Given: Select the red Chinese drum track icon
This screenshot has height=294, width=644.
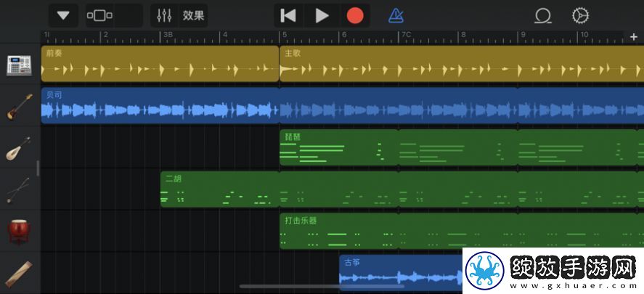Looking at the screenshot, I should [x=19, y=231].
